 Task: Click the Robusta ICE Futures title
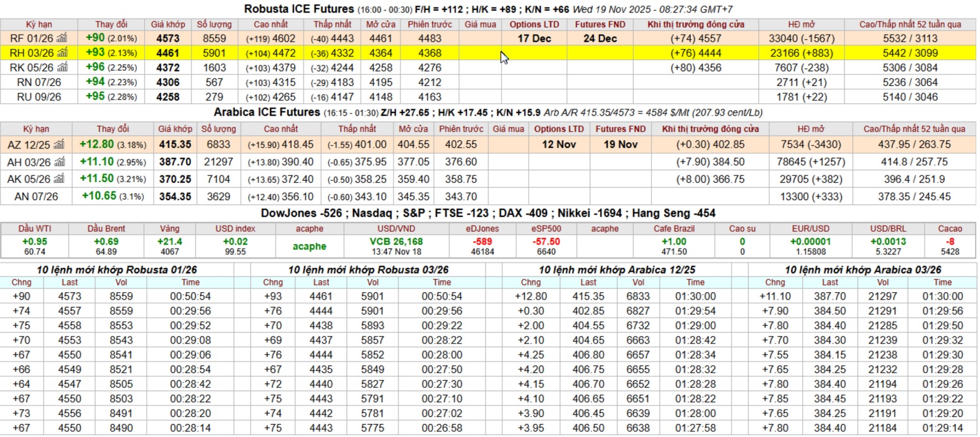coord(298,9)
